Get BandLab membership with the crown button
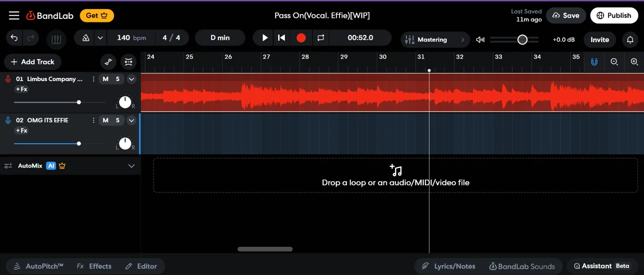Screen dimensions: 644x275 tap(97, 16)
